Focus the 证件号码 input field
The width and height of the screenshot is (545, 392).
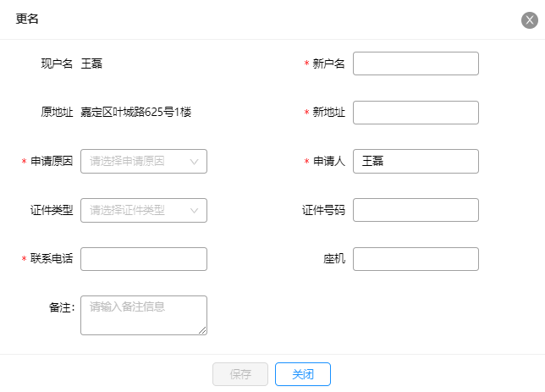click(416, 210)
